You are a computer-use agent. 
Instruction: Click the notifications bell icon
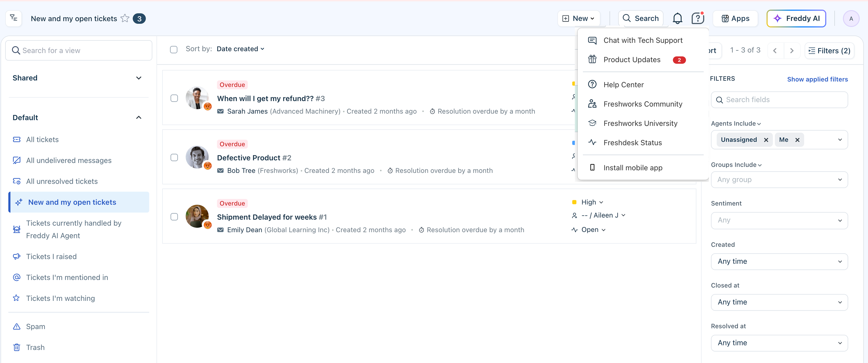pos(677,19)
